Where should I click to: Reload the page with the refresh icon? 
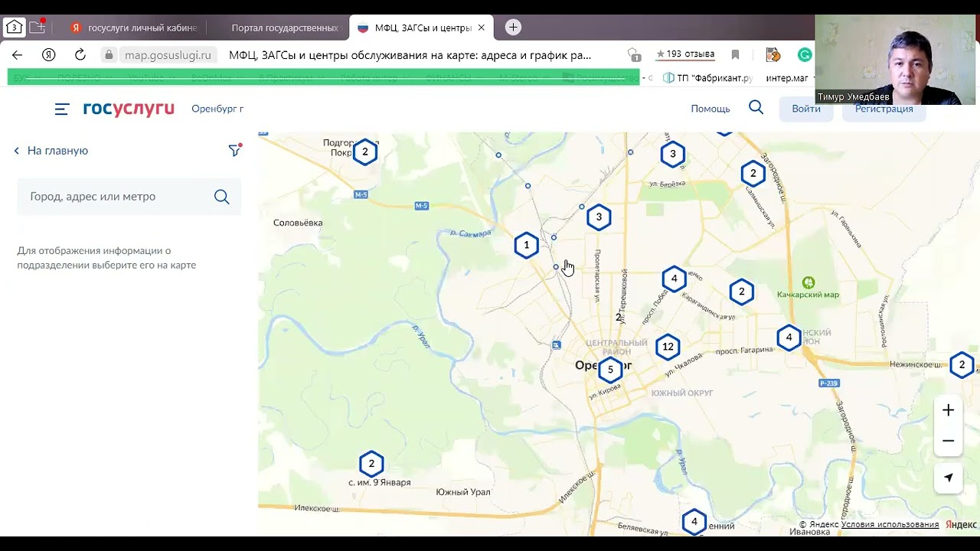[80, 55]
